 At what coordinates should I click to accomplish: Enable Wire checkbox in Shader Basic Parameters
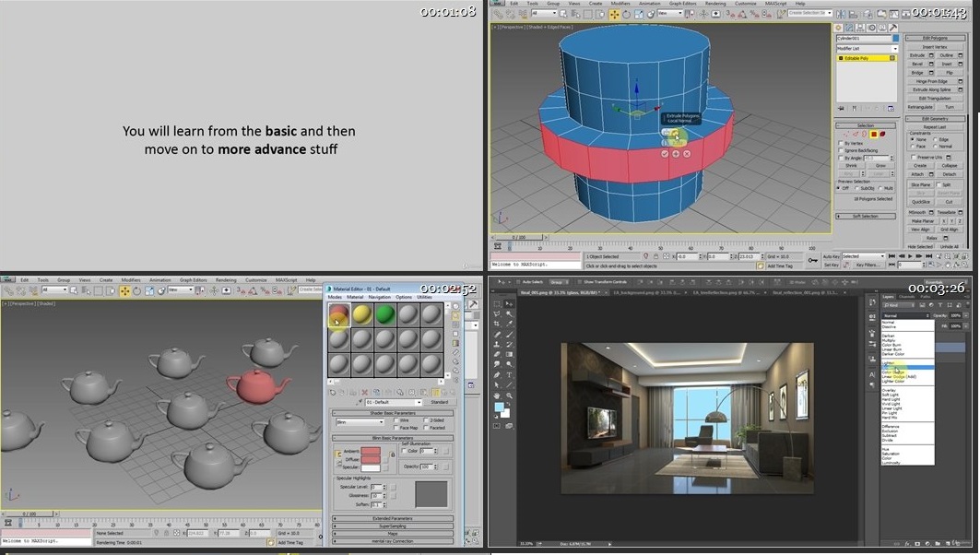point(396,420)
